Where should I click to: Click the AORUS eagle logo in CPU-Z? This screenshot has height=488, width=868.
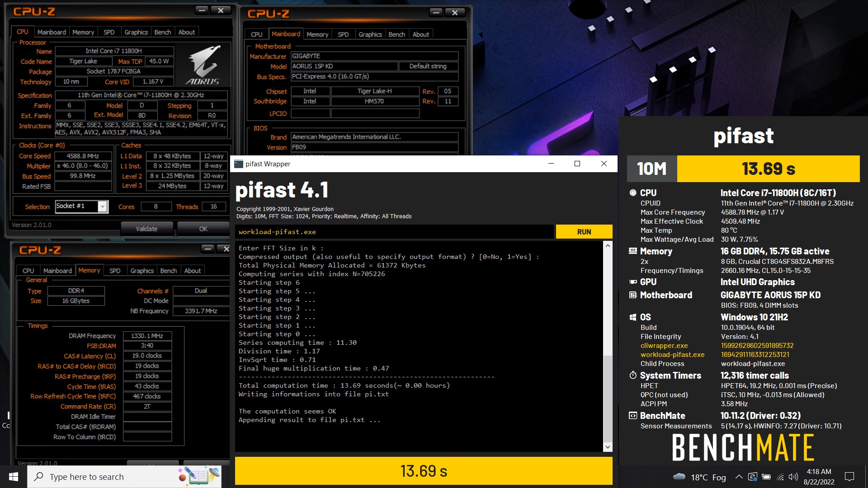click(203, 65)
